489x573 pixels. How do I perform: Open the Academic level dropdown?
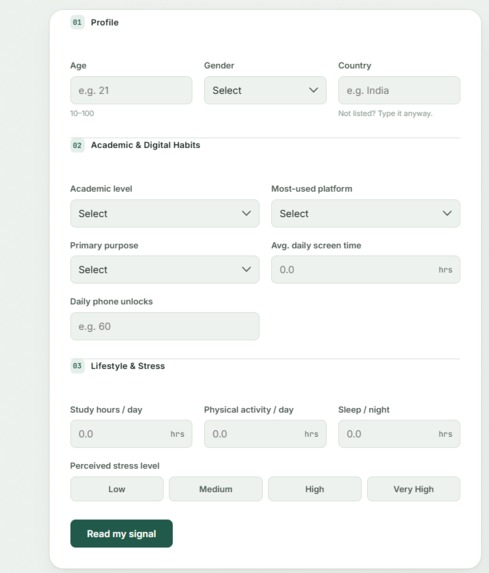click(165, 213)
